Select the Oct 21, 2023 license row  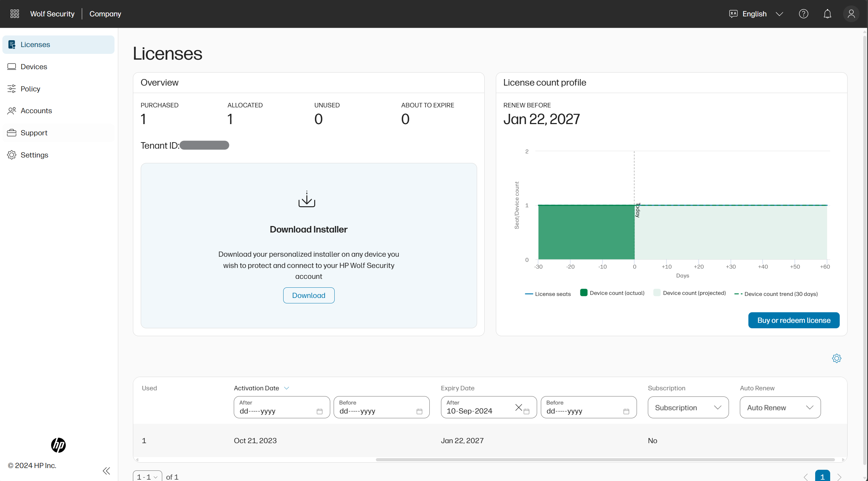(x=490, y=440)
